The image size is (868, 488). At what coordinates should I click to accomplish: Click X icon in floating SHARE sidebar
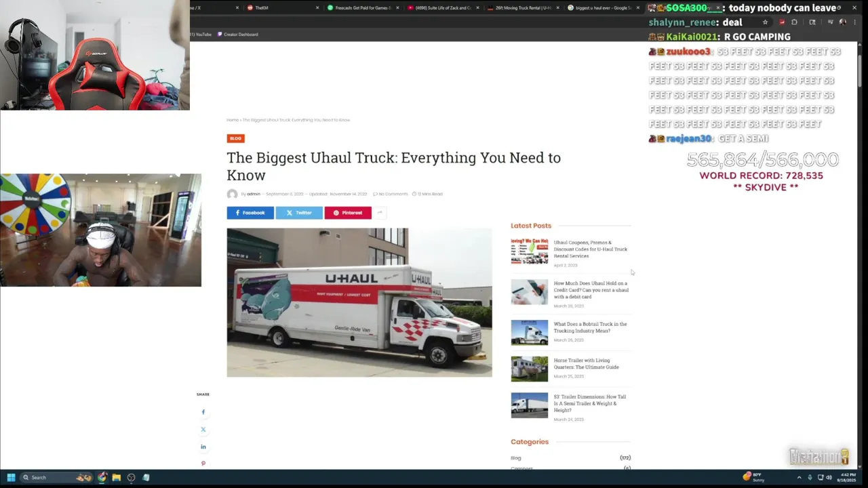point(203,429)
